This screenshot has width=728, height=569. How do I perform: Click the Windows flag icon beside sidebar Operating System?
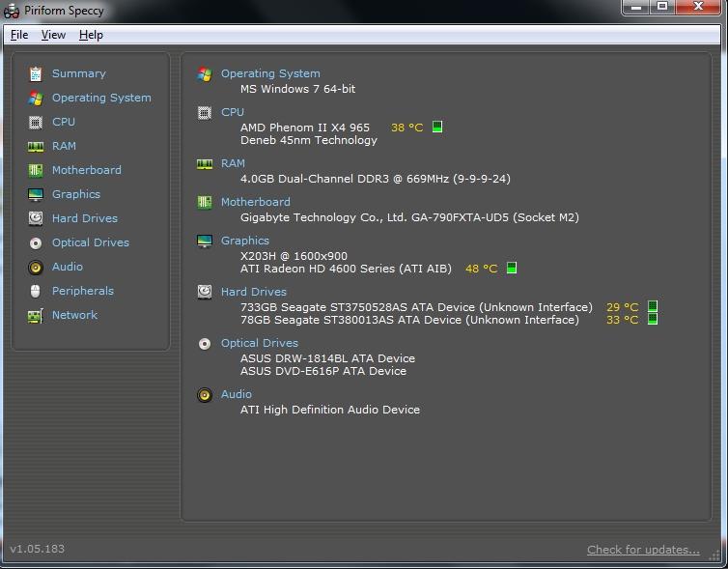click(36, 98)
